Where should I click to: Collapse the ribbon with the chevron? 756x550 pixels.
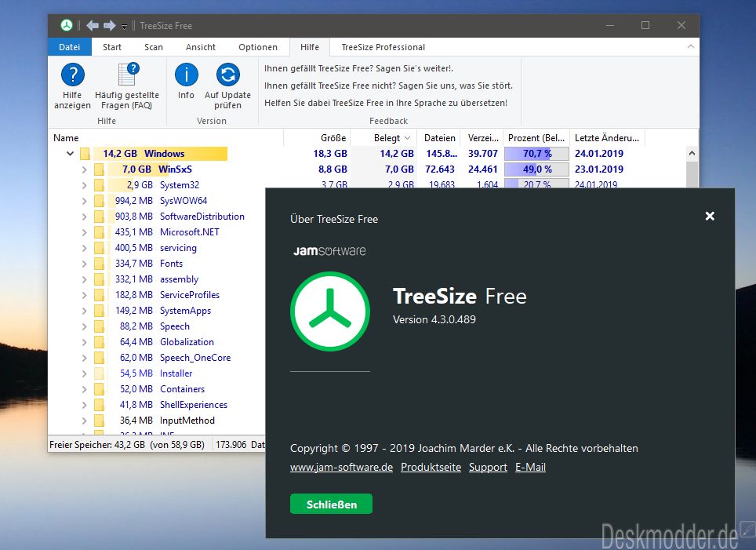pyautogui.click(x=691, y=47)
